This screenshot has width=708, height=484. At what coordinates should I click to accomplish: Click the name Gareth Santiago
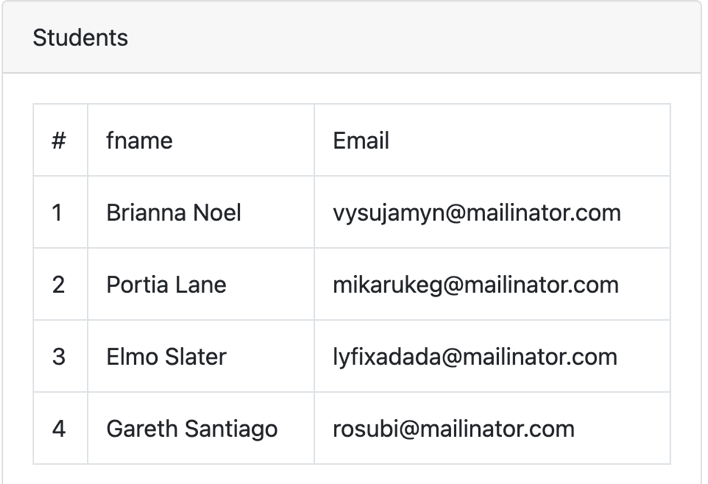(x=192, y=429)
